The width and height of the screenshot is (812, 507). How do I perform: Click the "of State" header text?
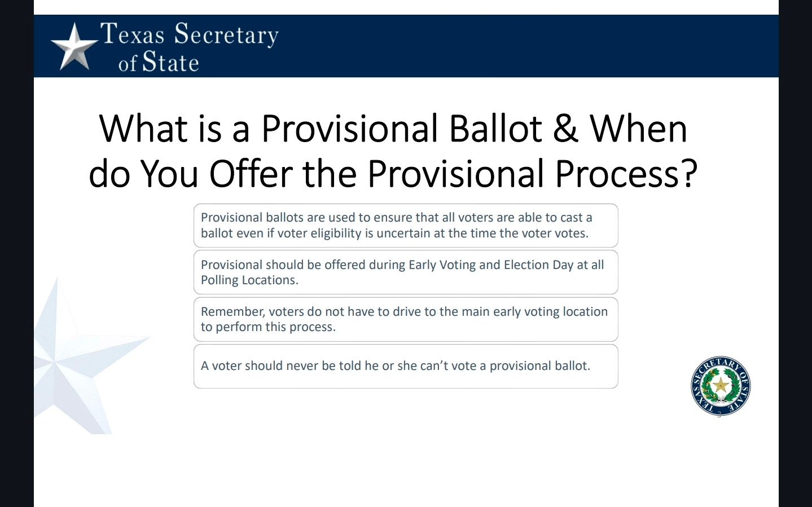[x=159, y=62]
